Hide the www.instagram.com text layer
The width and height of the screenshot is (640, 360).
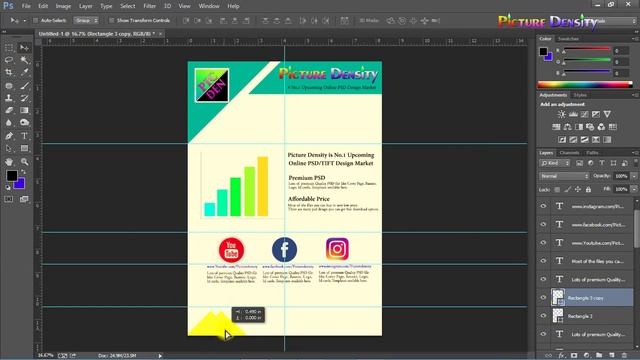543,206
